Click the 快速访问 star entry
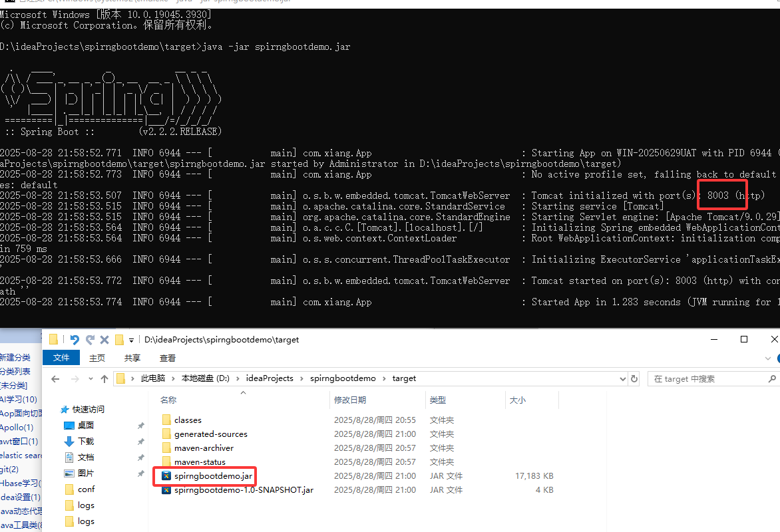The image size is (780, 532). click(82, 409)
